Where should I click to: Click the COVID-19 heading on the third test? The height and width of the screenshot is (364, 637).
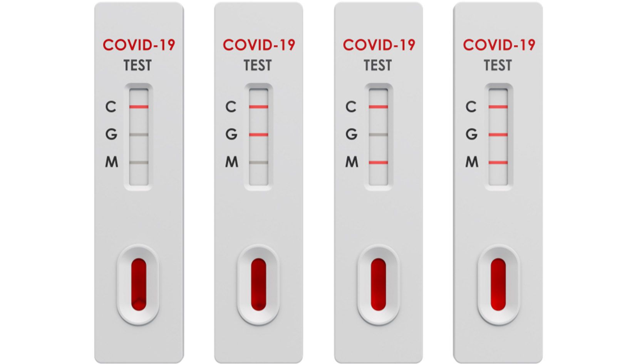tap(379, 45)
